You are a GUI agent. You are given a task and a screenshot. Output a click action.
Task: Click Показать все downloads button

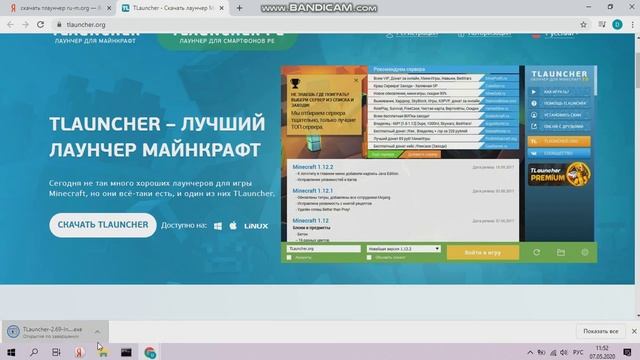(x=600, y=331)
